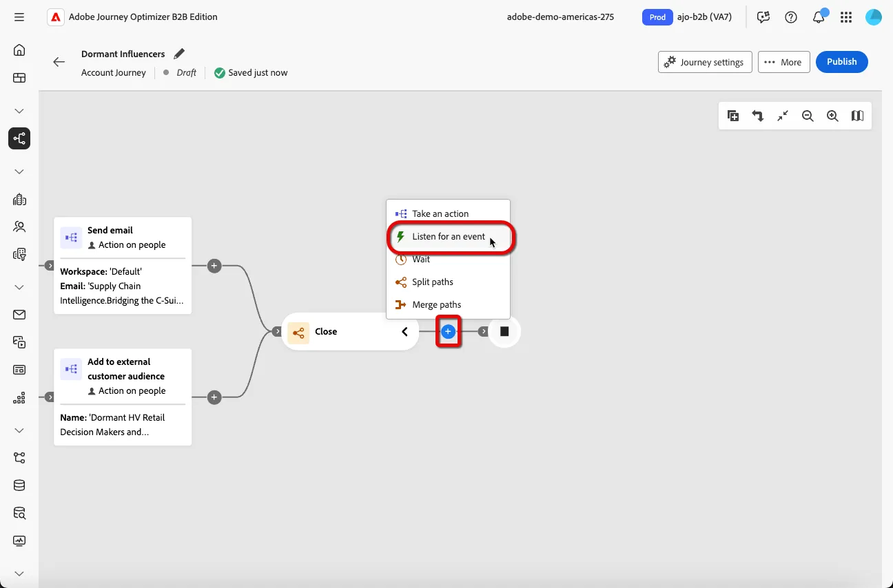The height and width of the screenshot is (588, 893).
Task: Expand the sidebar section below the dots icon
Action: [x=19, y=430]
